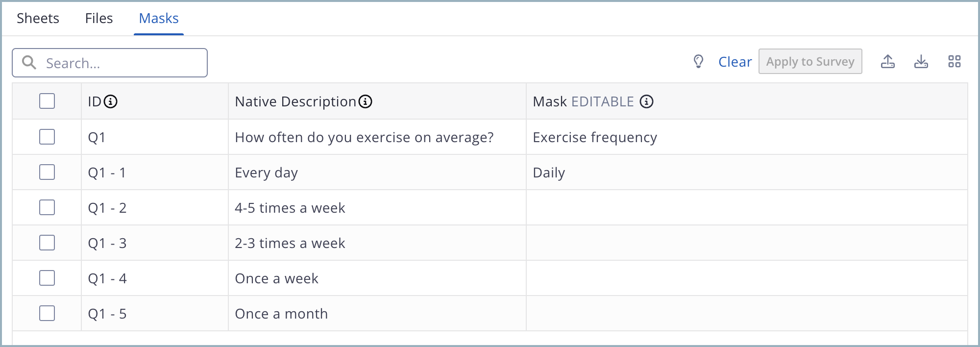Click the download masks icon
The width and height of the screenshot is (980, 347).
tap(921, 61)
